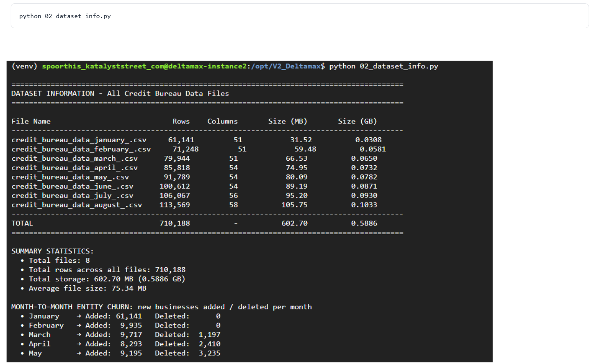This screenshot has height=364, width=596.
Task: Click the Size (MB) column header
Action: point(288,121)
